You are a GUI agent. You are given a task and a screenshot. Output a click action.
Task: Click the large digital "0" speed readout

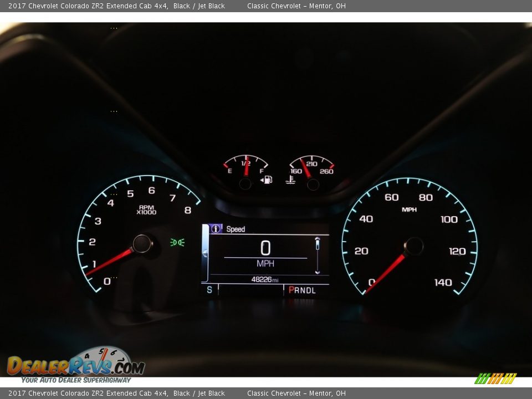(x=265, y=248)
